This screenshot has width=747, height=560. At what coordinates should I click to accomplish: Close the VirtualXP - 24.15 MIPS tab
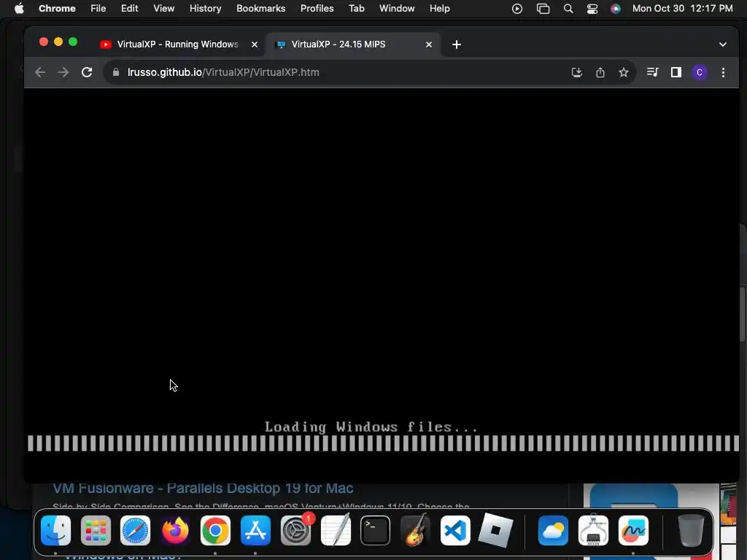click(x=429, y=44)
